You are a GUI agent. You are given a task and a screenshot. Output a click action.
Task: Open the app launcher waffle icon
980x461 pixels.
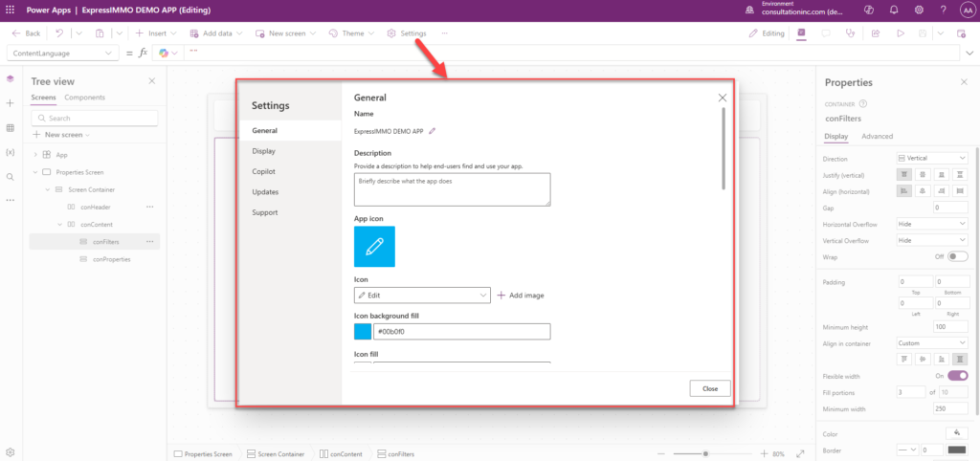pos(10,11)
